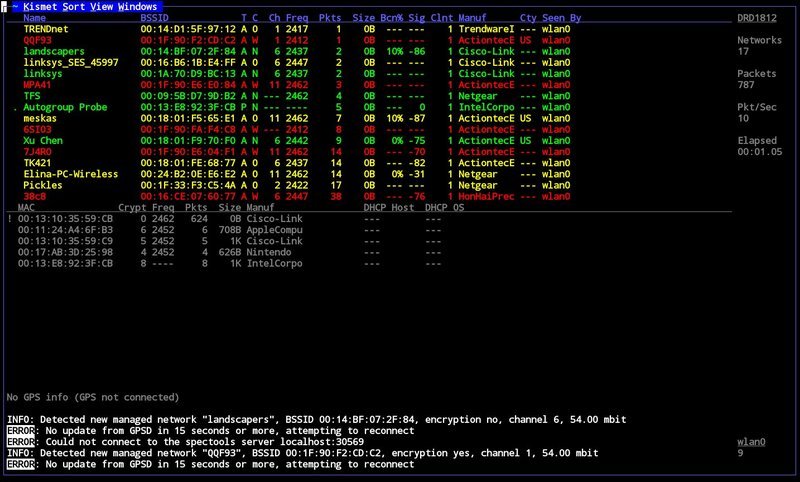Click the Networks count in sidebar
This screenshot has height=482, width=800.
click(x=743, y=52)
